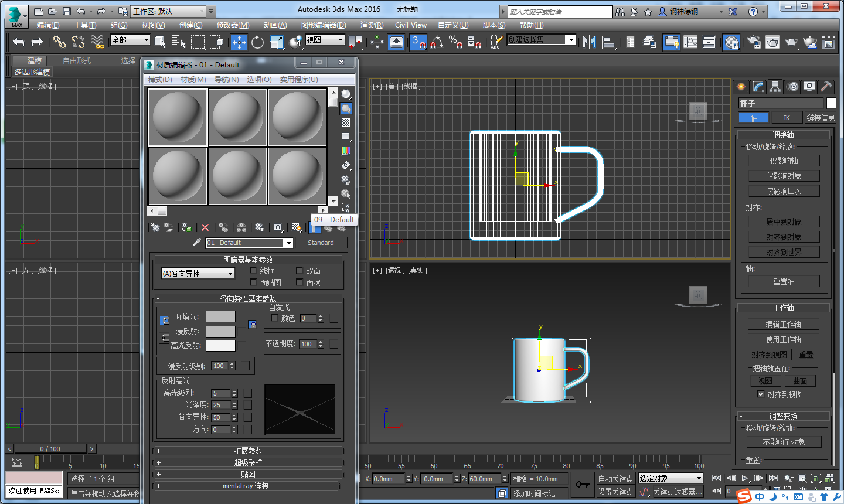The image size is (844, 504).
Task: Open Schematic View icon
Action: click(x=709, y=42)
